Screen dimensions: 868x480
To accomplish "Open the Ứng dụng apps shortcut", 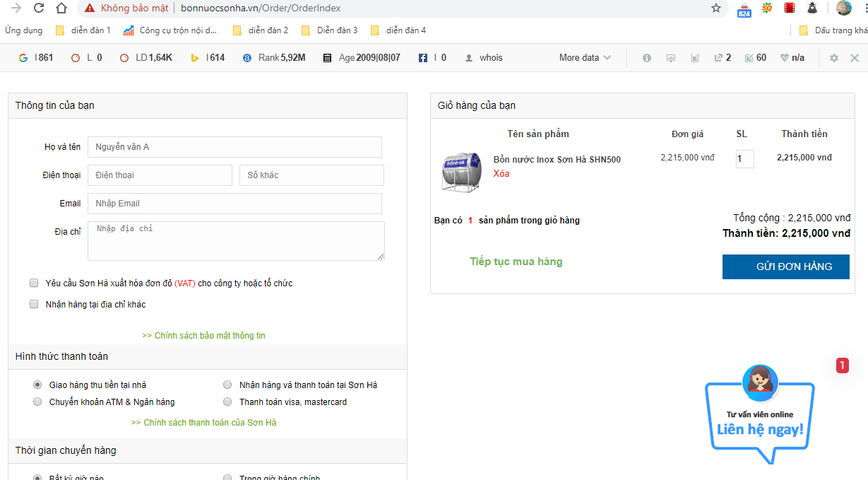I will [x=23, y=30].
